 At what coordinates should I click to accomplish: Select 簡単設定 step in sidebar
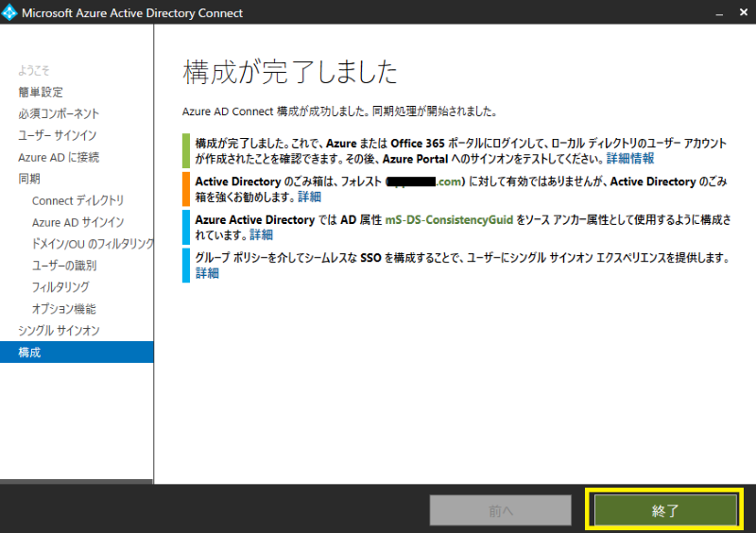tap(41, 92)
